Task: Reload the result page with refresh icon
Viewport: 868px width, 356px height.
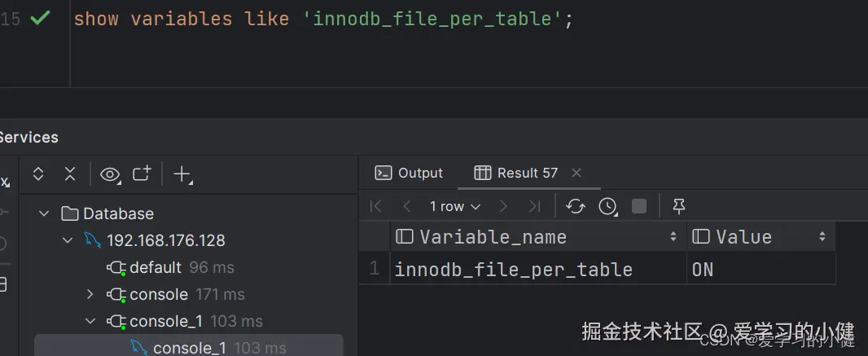Action: pos(576,206)
